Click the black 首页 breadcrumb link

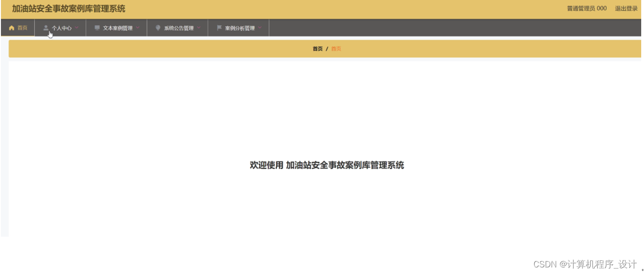318,49
